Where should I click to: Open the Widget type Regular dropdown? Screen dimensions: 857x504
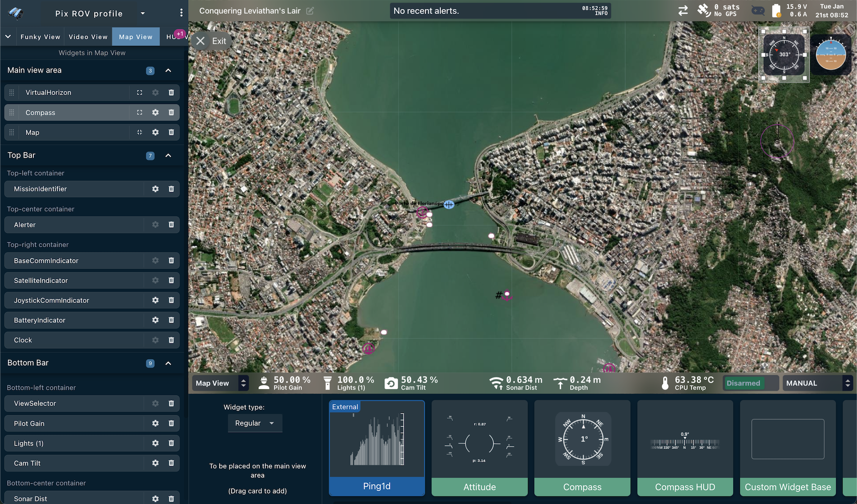click(x=255, y=423)
